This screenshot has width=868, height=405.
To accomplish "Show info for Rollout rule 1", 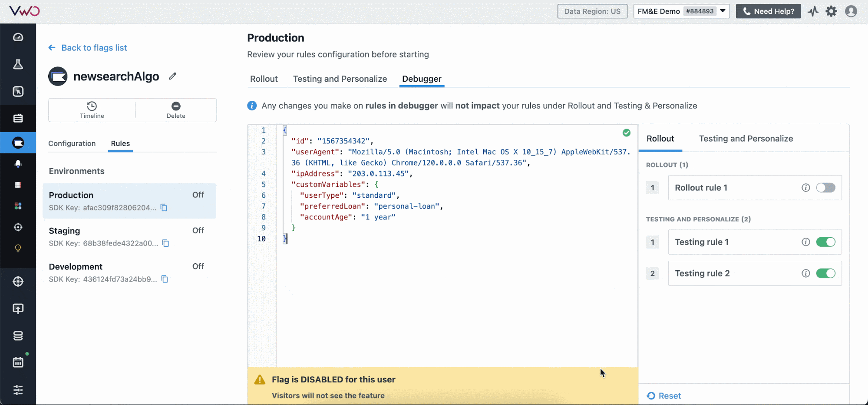I will (x=805, y=188).
